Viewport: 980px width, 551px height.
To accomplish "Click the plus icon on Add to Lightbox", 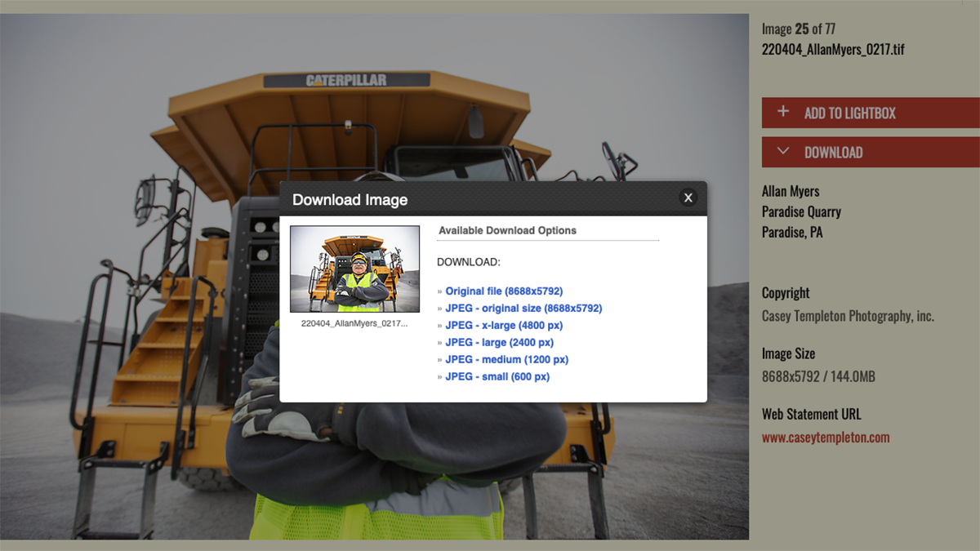I will click(783, 112).
